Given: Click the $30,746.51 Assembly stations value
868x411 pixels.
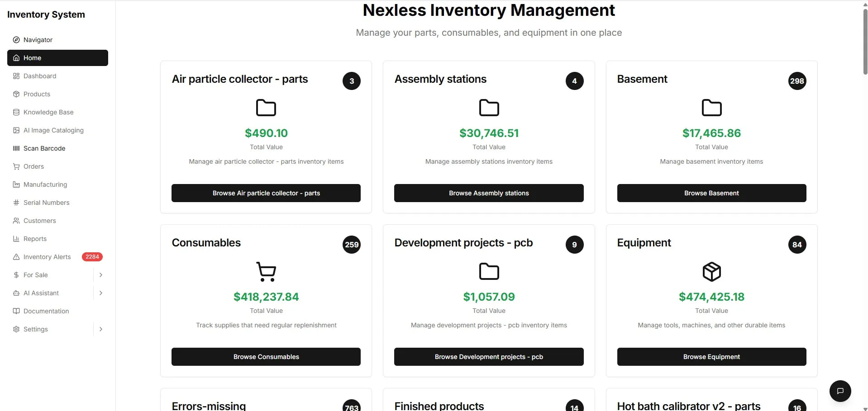Looking at the screenshot, I should pyautogui.click(x=489, y=133).
